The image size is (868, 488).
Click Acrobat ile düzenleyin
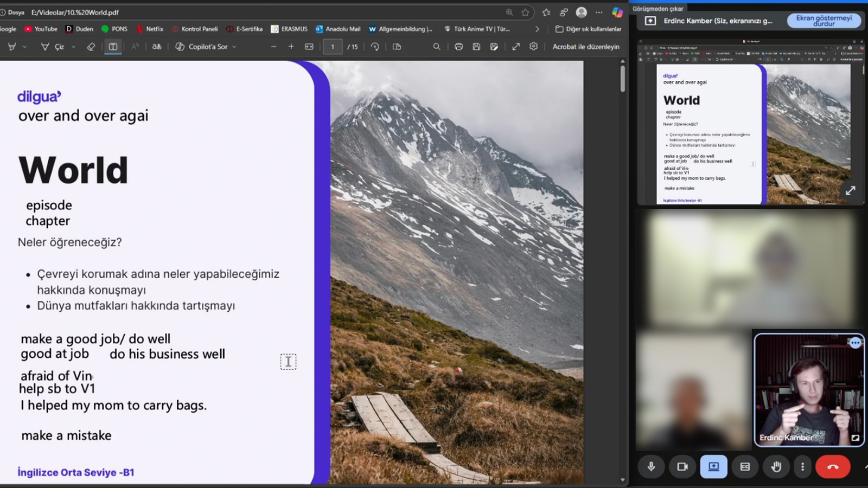[x=586, y=47]
